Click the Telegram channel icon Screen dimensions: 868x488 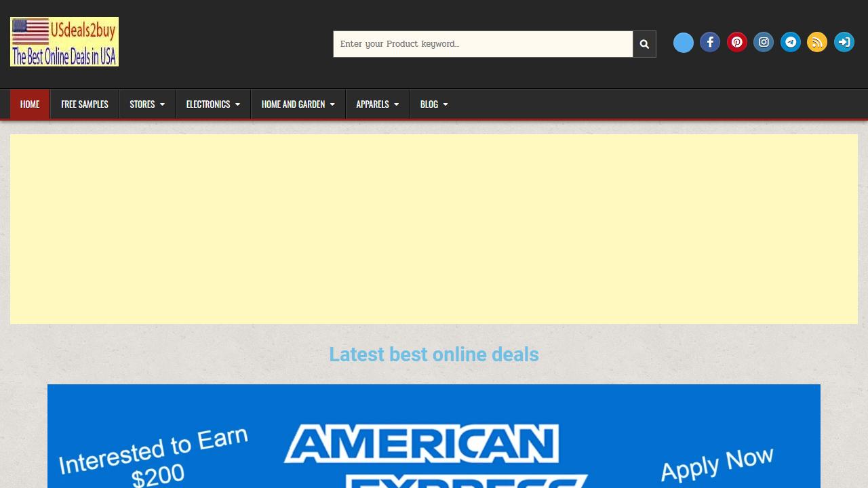790,42
